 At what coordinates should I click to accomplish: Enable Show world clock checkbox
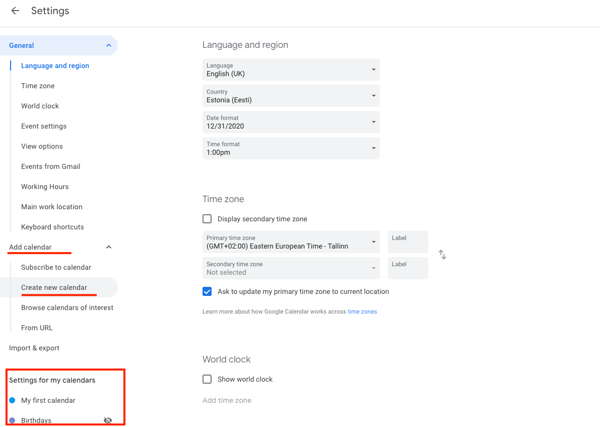207,380
